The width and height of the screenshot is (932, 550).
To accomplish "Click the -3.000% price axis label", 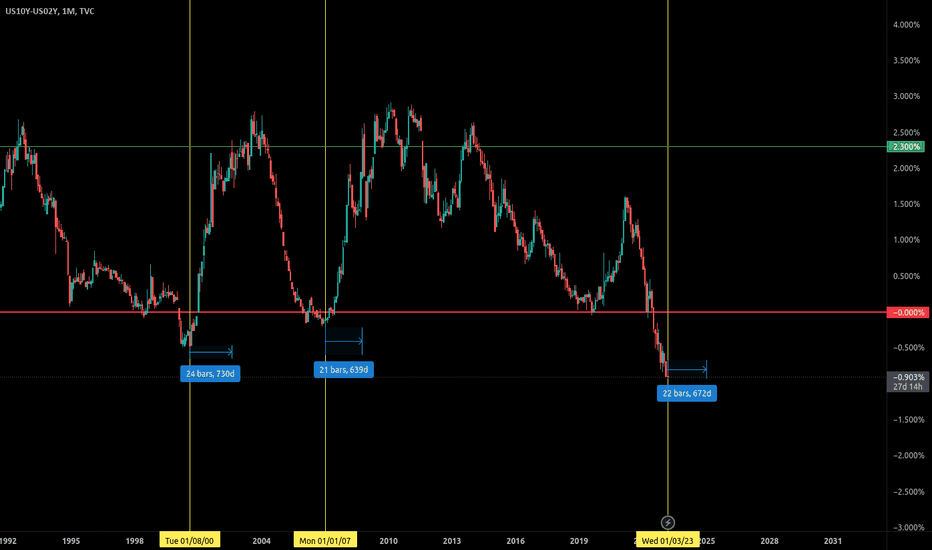I will tap(908, 527).
